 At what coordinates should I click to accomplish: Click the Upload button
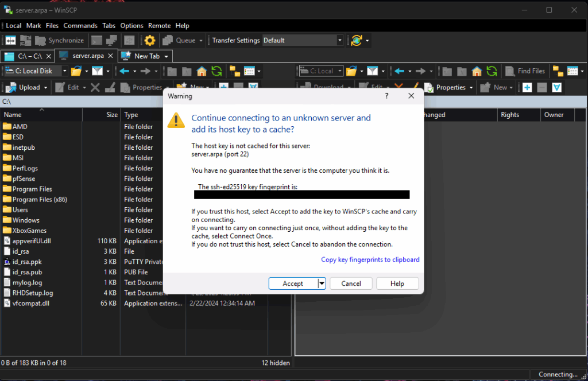24,87
